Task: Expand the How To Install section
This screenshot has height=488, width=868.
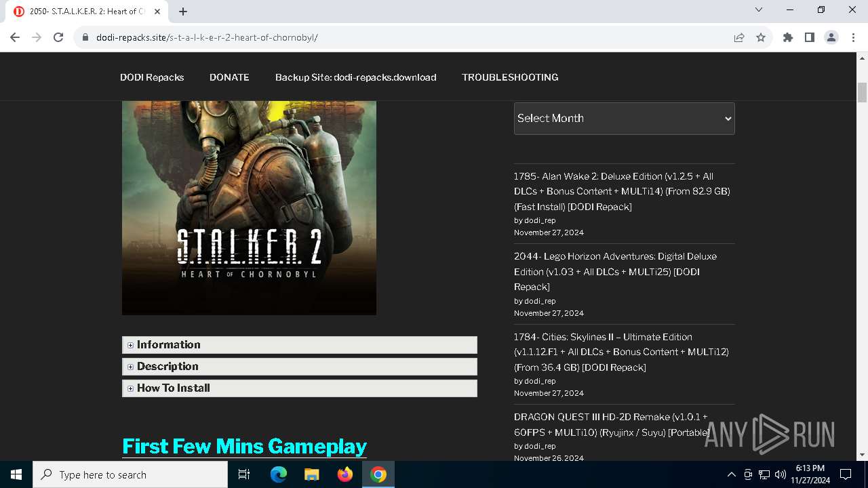Action: [300, 388]
